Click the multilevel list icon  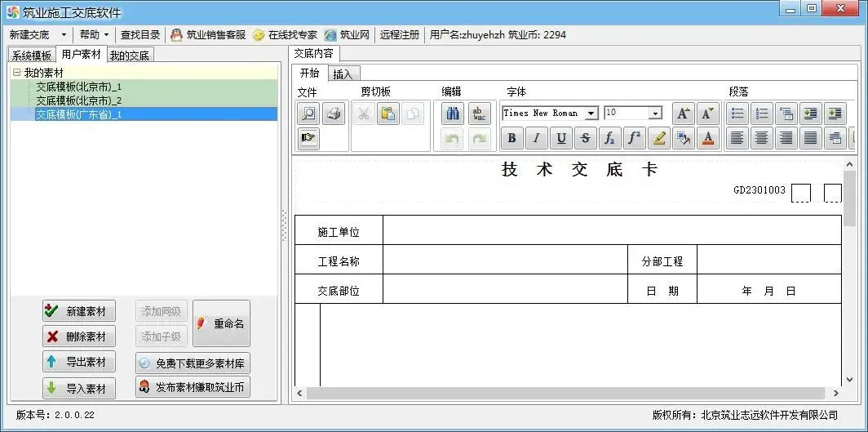786,114
